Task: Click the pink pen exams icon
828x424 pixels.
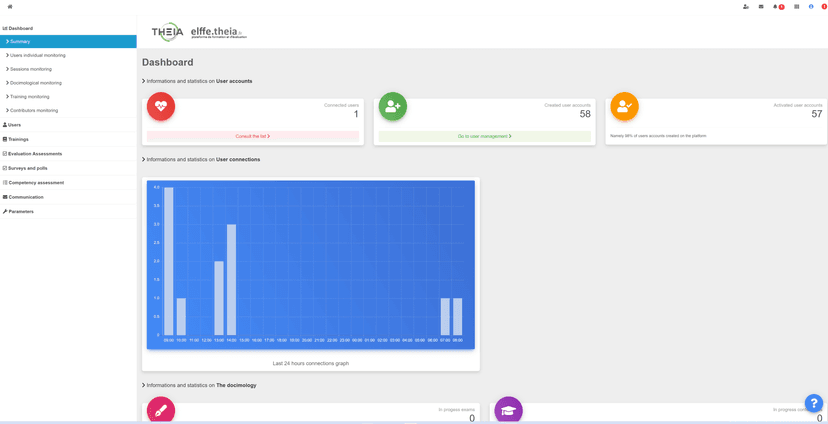Action: tap(161, 410)
